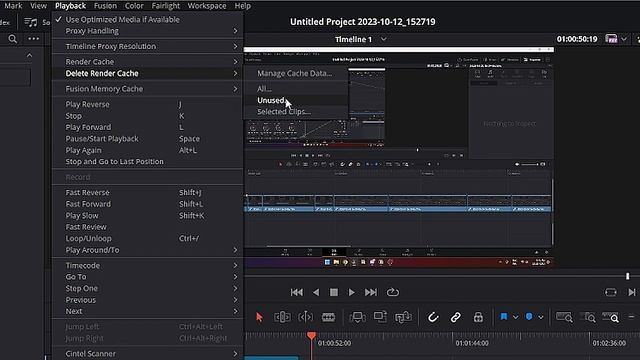Click the Play Reverse transport button
The image size is (640, 360).
click(x=316, y=292)
